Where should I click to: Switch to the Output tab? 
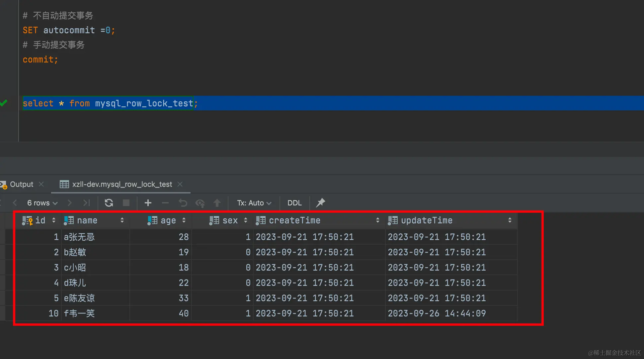coord(21,184)
